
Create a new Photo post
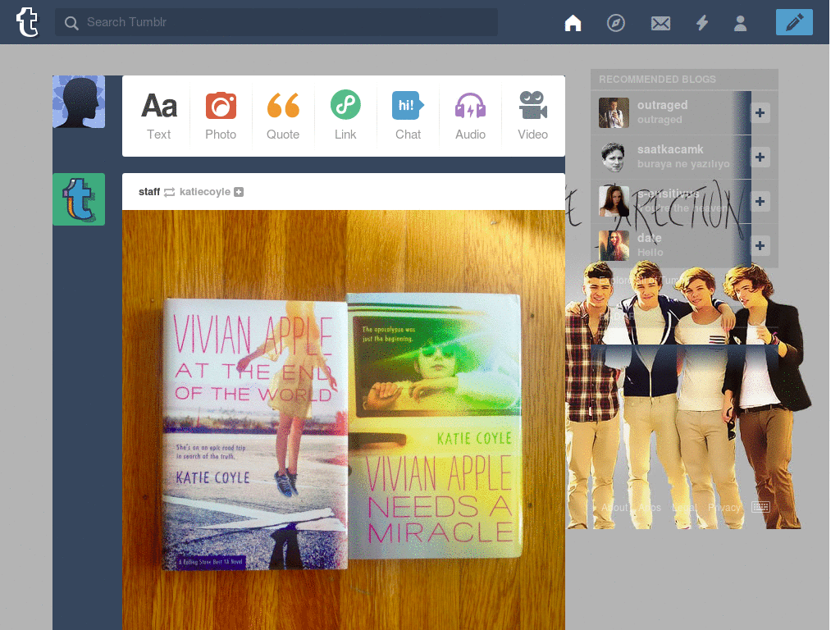pos(221,116)
